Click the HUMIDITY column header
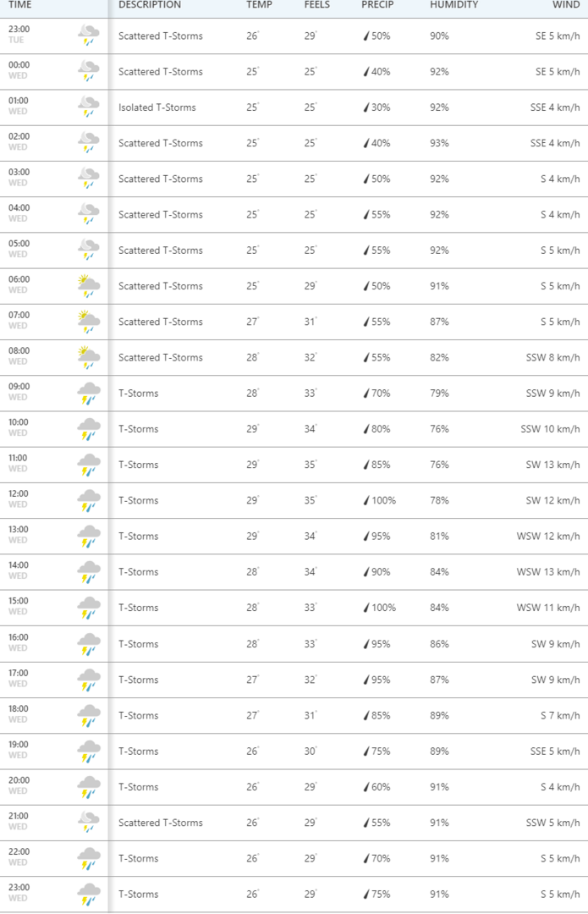The width and height of the screenshot is (588, 914). 453,5
